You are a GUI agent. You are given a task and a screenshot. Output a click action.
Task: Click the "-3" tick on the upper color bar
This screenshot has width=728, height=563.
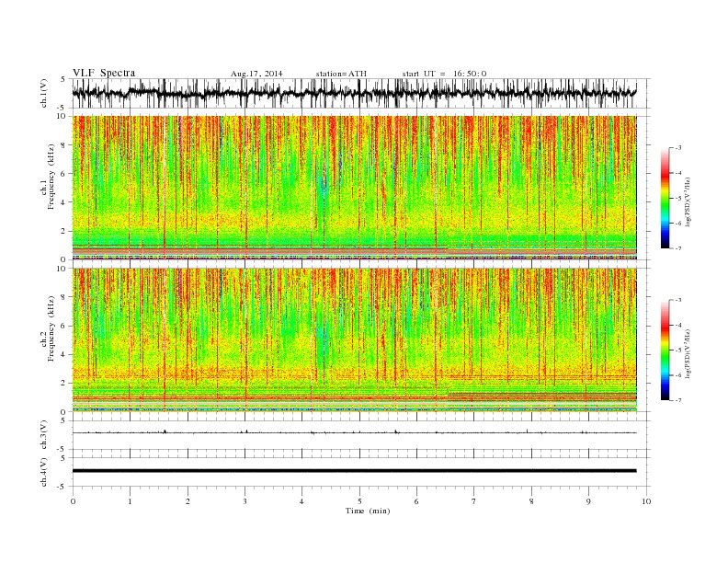[677, 148]
